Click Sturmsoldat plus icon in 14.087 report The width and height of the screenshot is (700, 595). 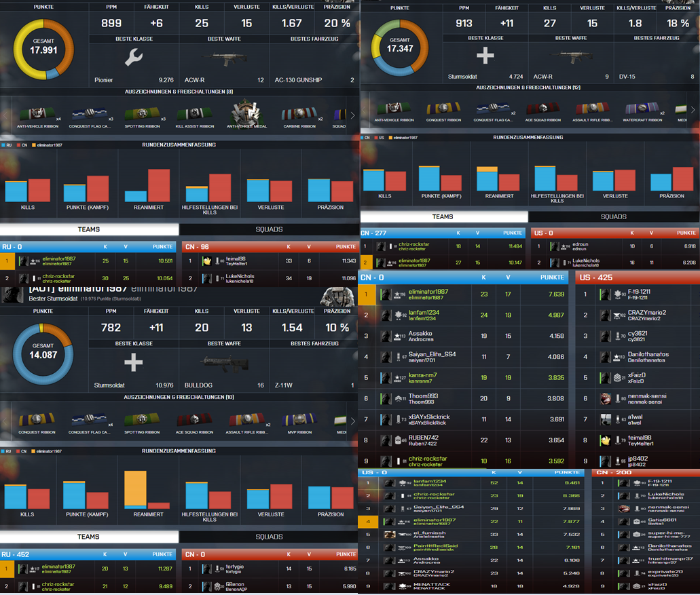(134, 362)
